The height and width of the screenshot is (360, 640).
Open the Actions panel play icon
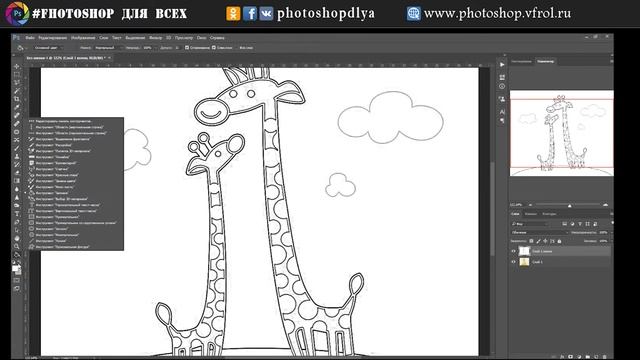(x=502, y=64)
